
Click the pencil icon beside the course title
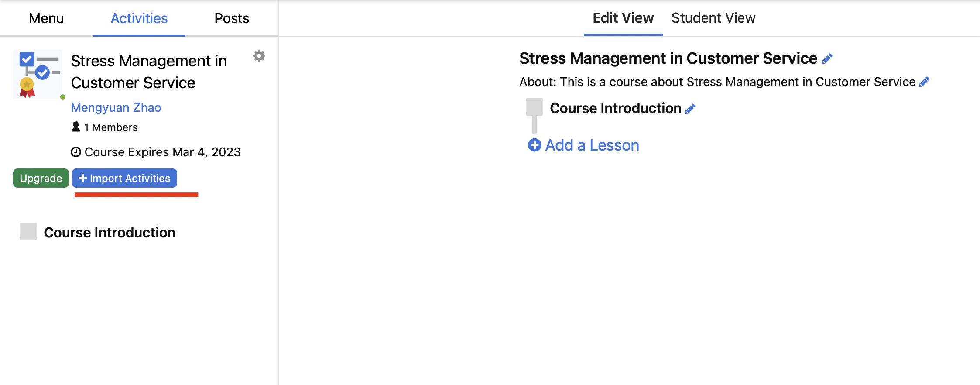(827, 58)
